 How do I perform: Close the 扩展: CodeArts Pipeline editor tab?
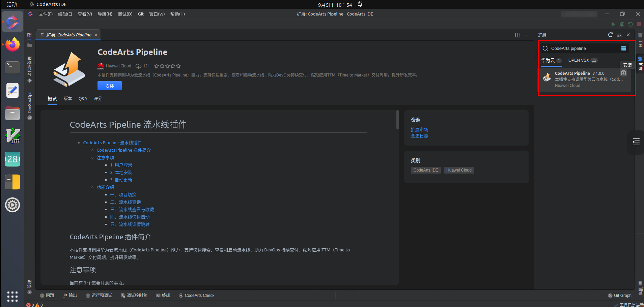tap(96, 35)
